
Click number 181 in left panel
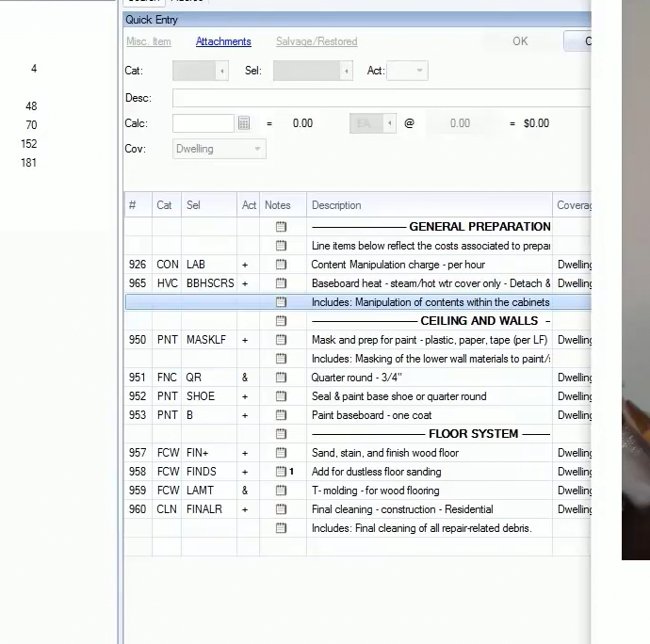[x=28, y=163]
